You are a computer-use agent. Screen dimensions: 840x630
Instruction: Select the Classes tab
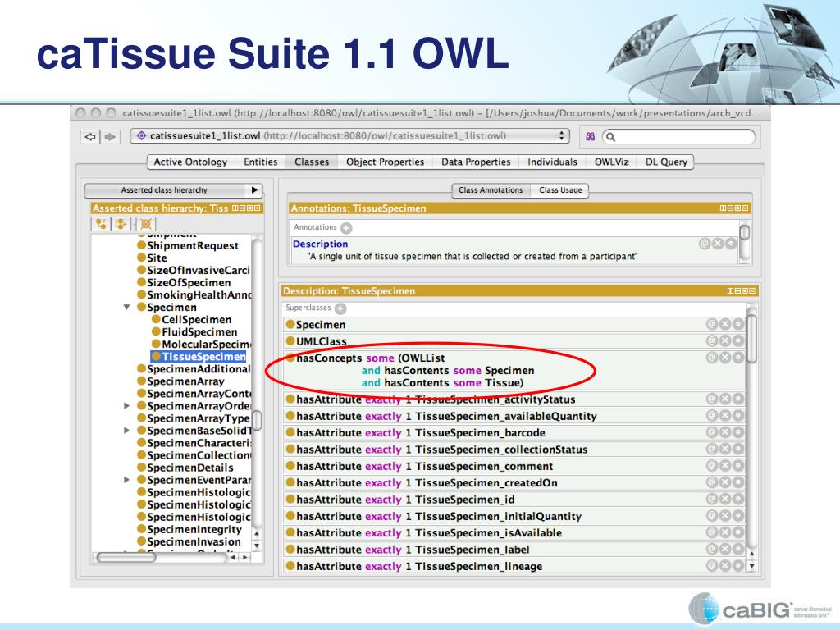coord(312,162)
